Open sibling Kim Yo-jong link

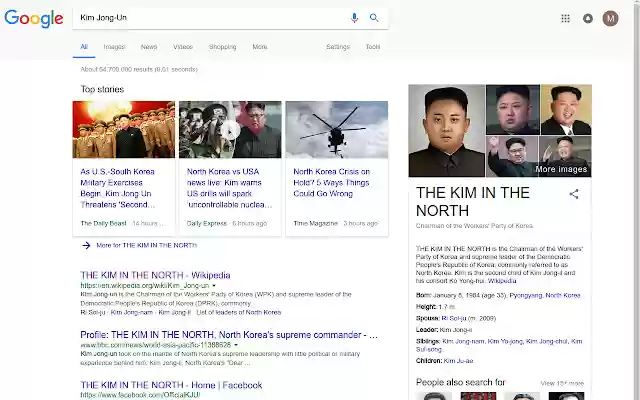pyautogui.click(x=505, y=341)
